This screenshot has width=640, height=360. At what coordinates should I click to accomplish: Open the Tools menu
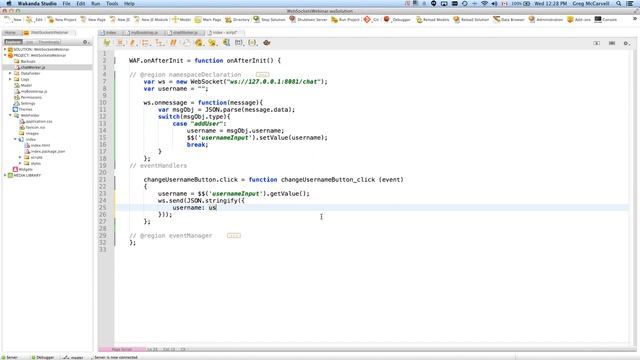point(112,4)
